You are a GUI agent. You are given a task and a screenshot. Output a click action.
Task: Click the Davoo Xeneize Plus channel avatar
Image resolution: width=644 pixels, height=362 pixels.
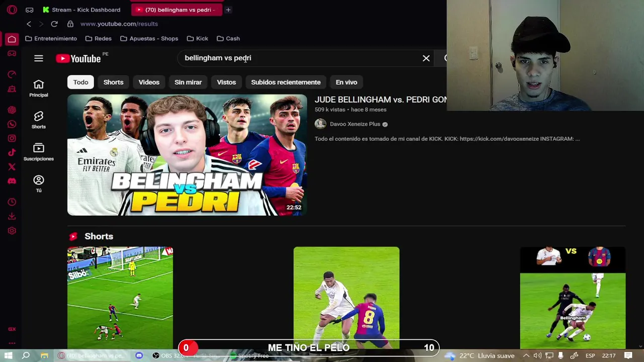click(320, 124)
